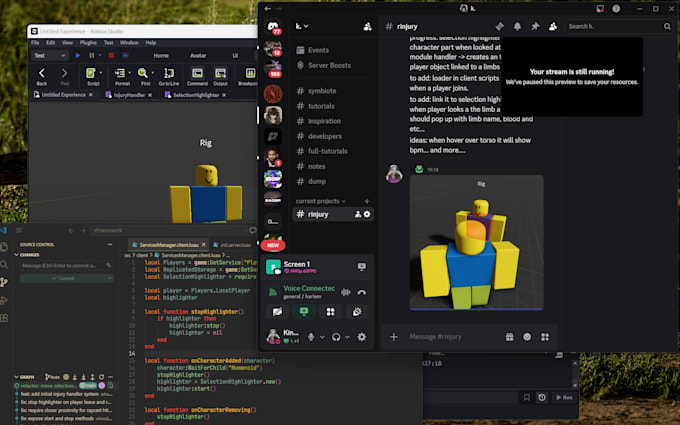Click the Commit button in VS Code
The image size is (680, 425).
pyautogui.click(x=63, y=278)
